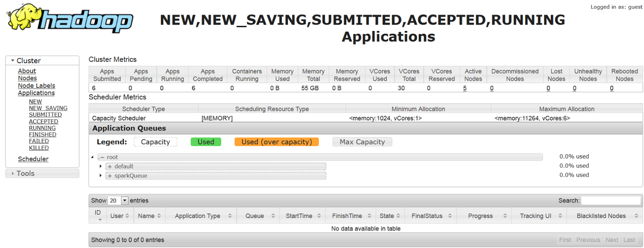
Task: Open the Nodes link
Action: (x=27, y=78)
